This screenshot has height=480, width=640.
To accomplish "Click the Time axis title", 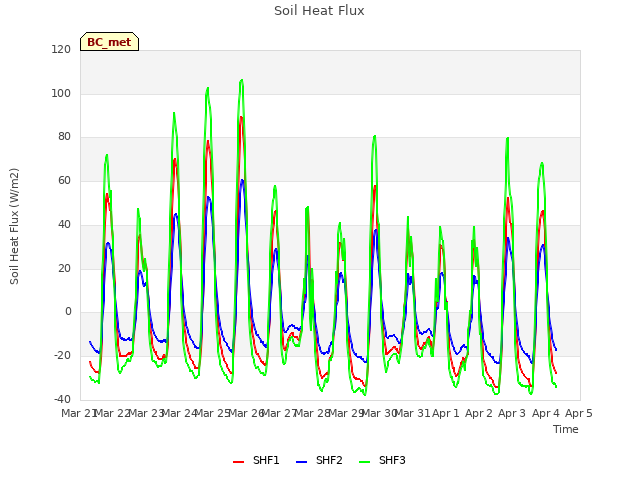I will (x=566, y=429).
